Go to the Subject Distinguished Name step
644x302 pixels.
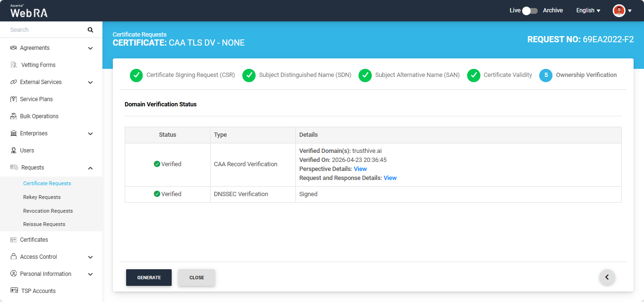click(305, 75)
